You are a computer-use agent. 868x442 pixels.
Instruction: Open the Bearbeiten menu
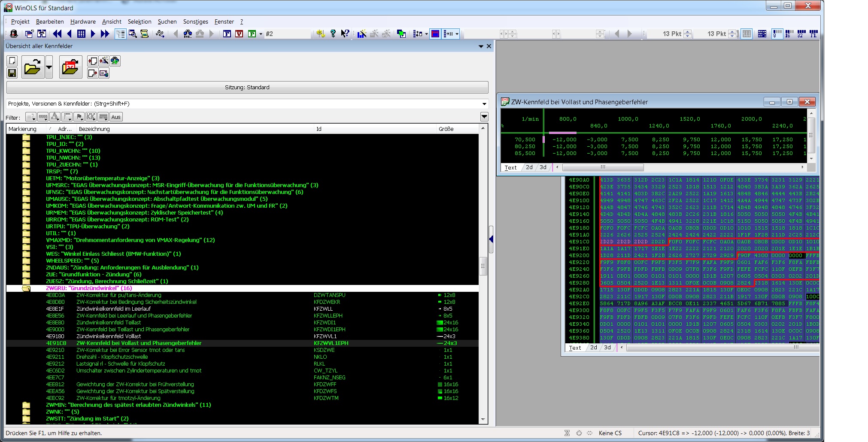[x=50, y=21]
